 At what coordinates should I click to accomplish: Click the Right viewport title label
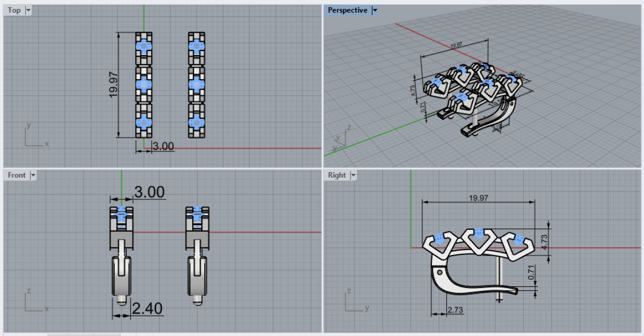[337, 175]
